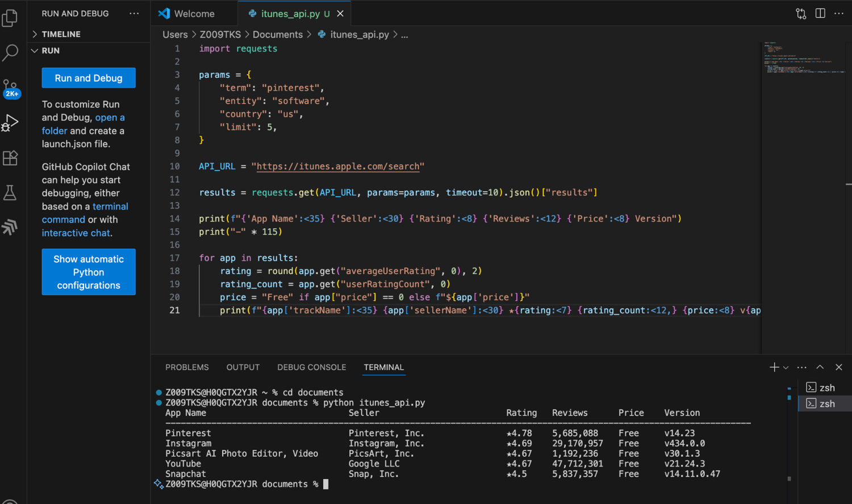Open the Testing flask icon

(10, 192)
